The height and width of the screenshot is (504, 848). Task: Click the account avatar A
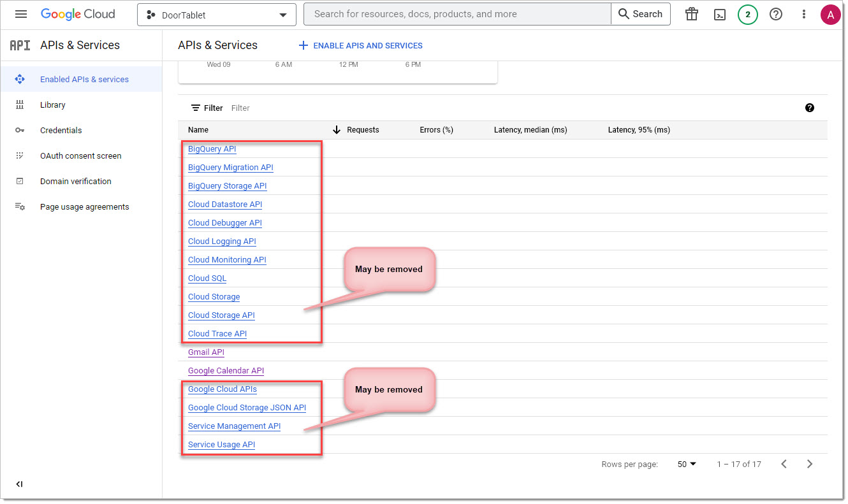click(831, 14)
